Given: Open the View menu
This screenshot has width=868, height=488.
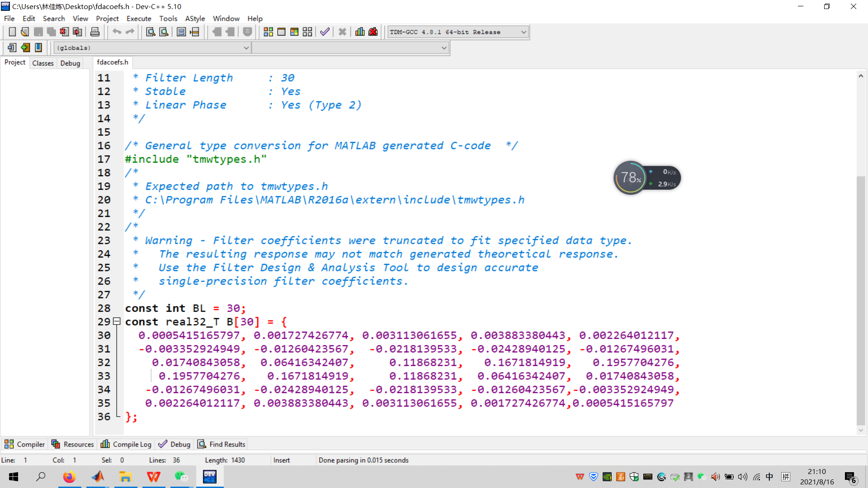Looking at the screenshot, I should (80, 19).
